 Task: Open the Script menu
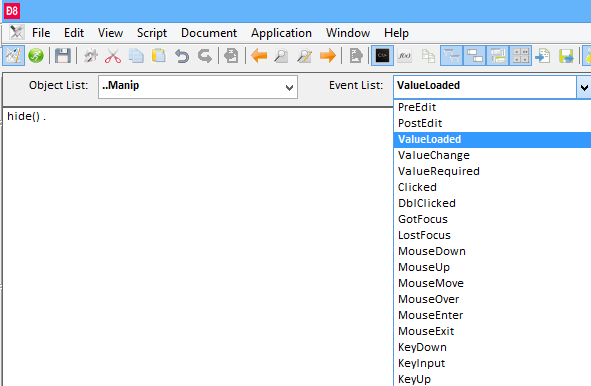(x=152, y=33)
